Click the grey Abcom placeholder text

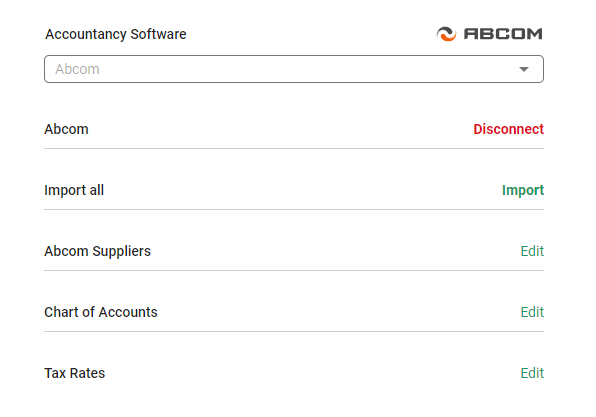click(77, 69)
